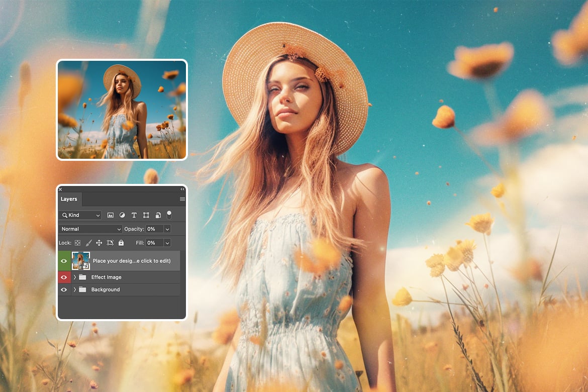Folder icon of Effect Image group

tap(82, 277)
